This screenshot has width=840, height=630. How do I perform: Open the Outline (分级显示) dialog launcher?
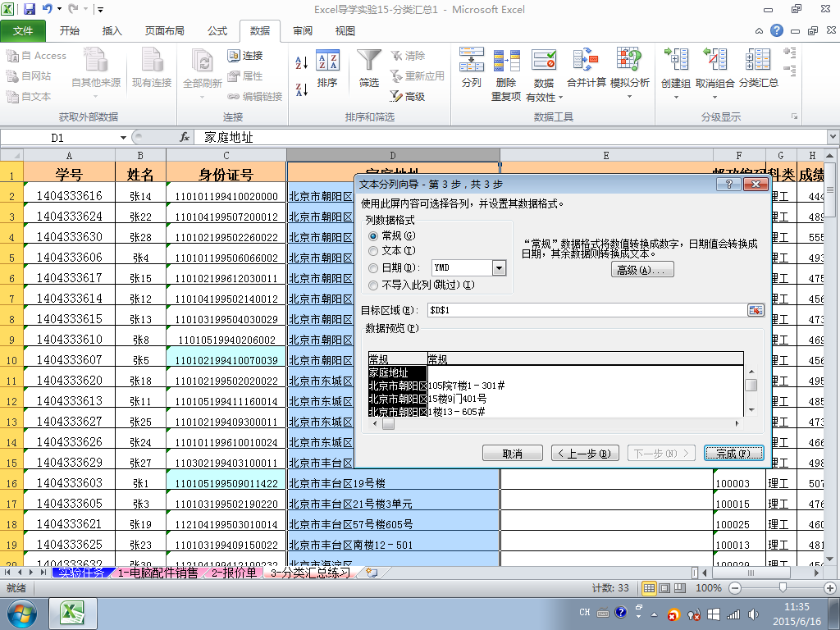point(794,116)
